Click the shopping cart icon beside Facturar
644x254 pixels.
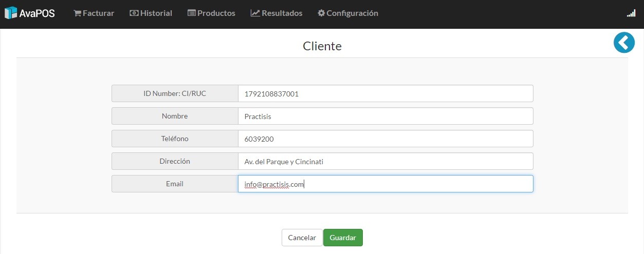[77, 13]
